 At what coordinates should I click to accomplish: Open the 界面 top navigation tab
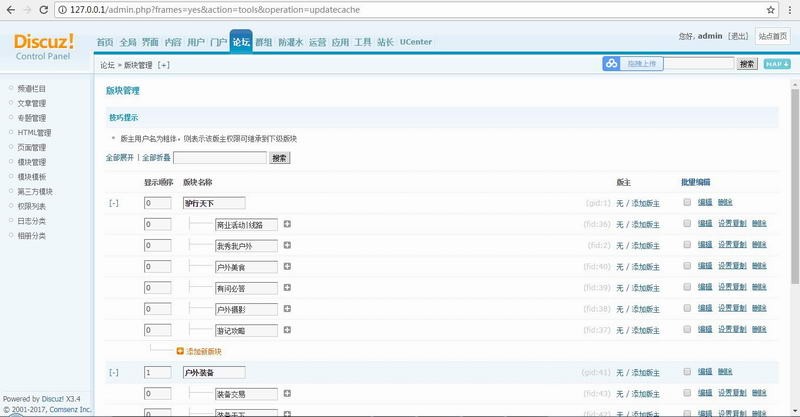click(150, 42)
